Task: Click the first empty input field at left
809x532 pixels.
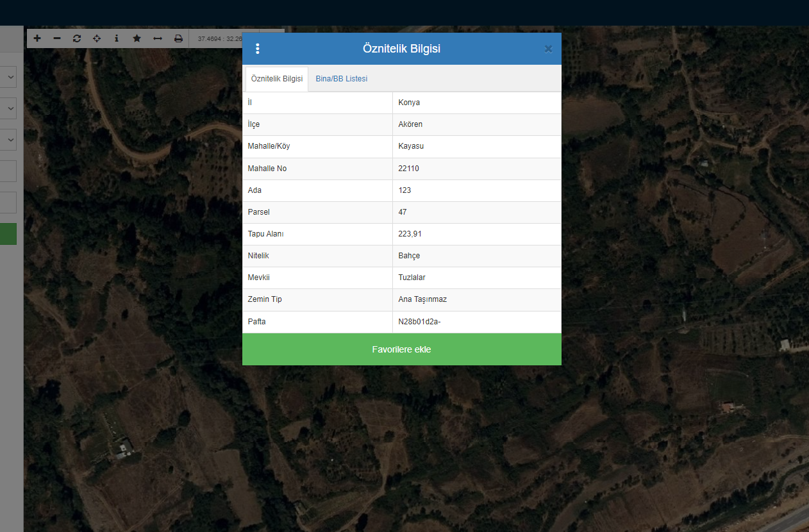Action: tap(8, 171)
